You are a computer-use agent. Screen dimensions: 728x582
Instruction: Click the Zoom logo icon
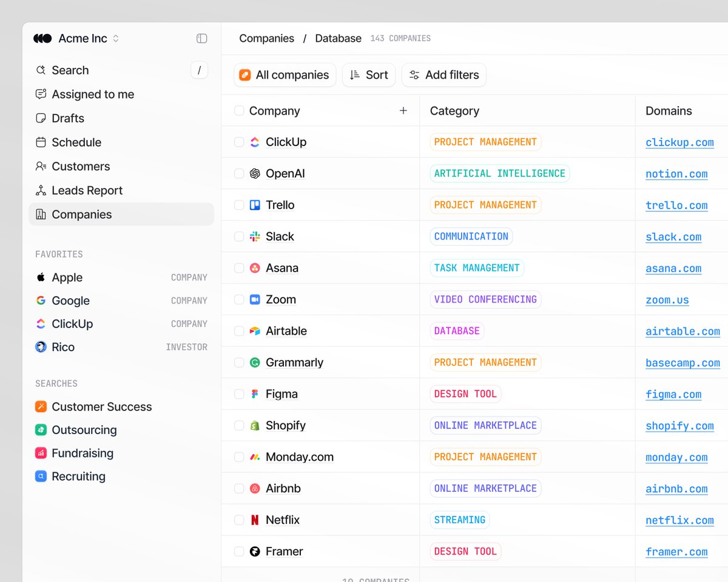(x=255, y=299)
